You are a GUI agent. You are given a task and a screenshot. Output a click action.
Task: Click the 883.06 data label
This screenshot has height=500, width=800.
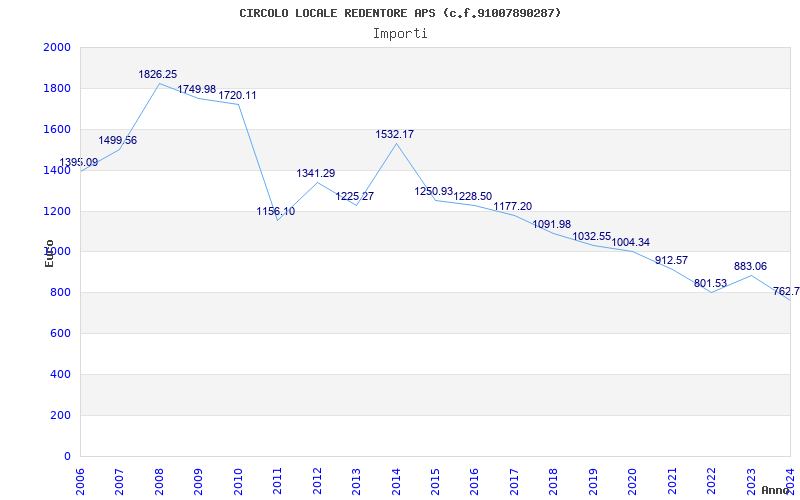coord(751,266)
